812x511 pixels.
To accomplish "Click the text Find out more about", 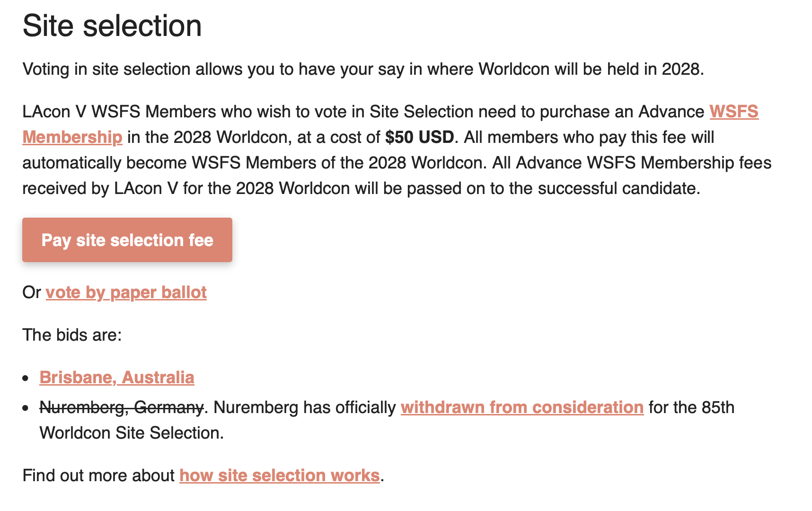I will pos(98,476).
